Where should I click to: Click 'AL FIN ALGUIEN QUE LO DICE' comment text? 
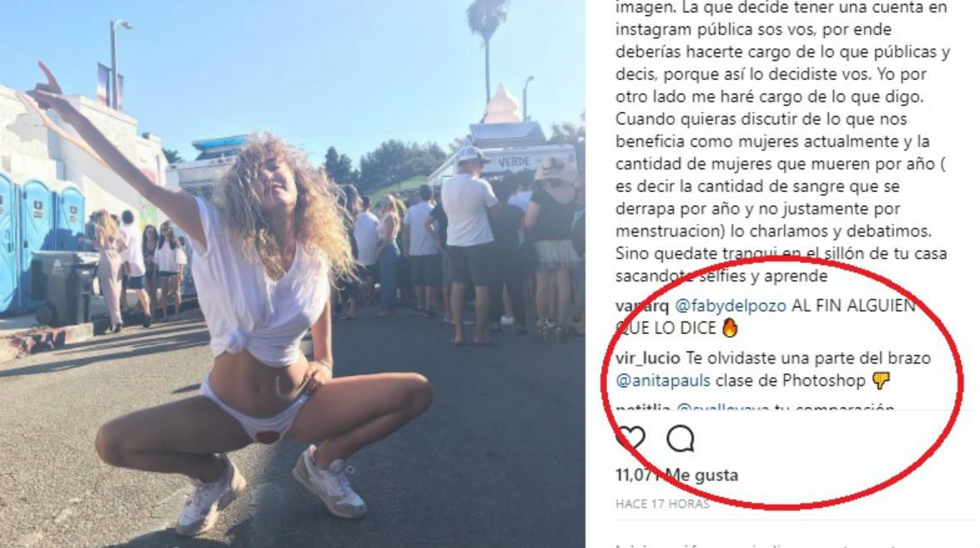tap(766, 317)
